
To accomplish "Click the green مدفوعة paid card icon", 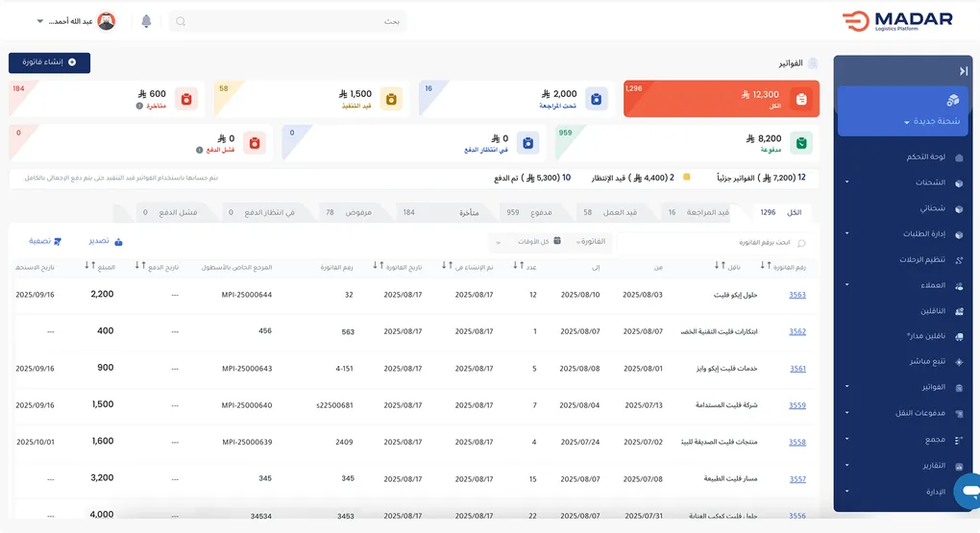I will click(x=801, y=143).
